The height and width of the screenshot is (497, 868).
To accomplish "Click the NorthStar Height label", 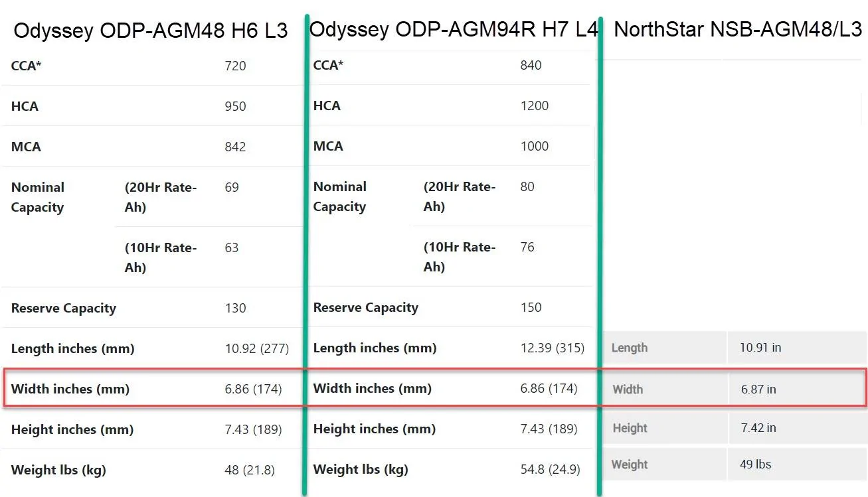I will point(630,428).
